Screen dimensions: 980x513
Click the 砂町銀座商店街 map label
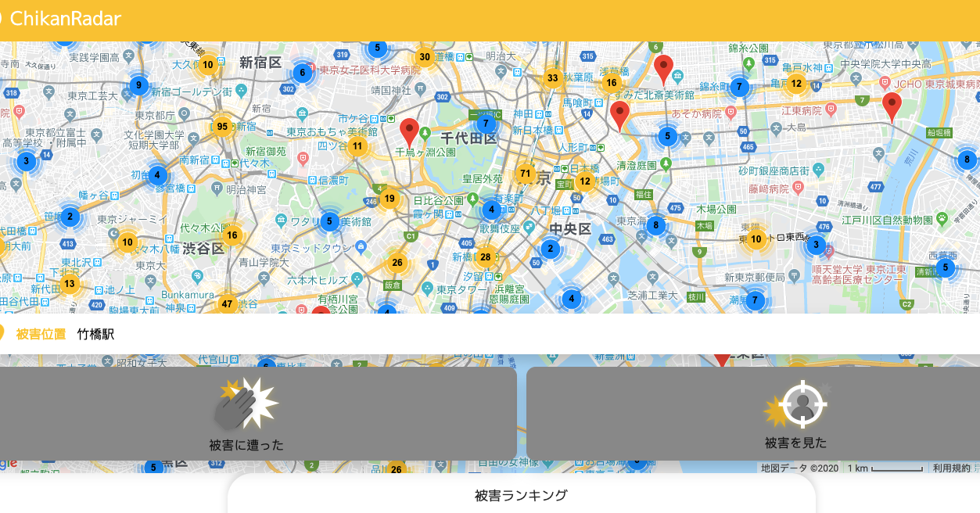point(774,170)
